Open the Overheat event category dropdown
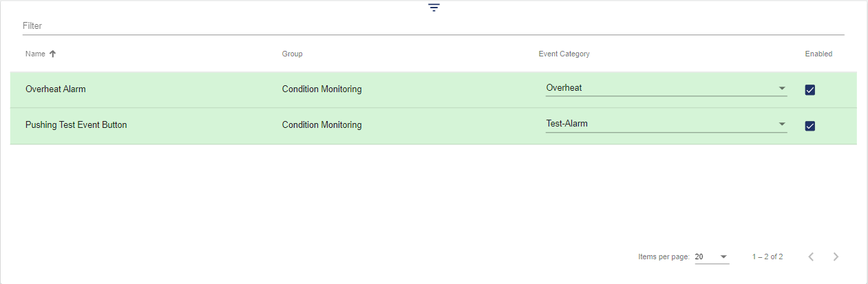The width and height of the screenshot is (868, 284). [x=666, y=88]
